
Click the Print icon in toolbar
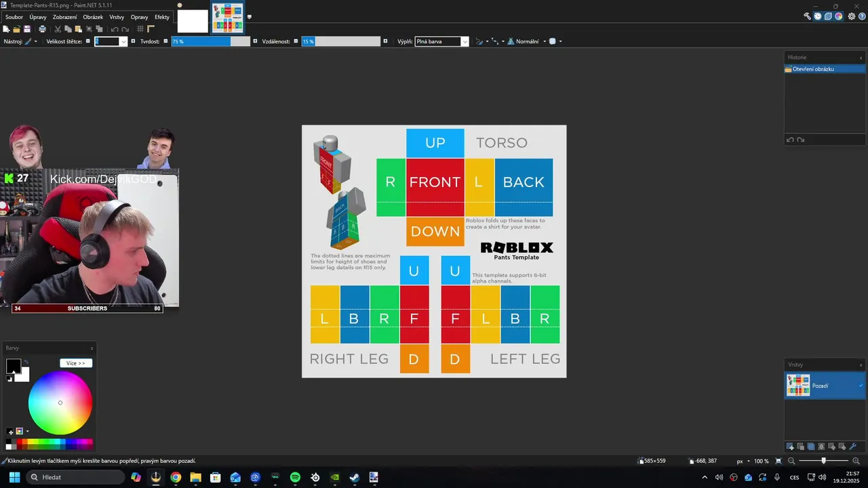coord(43,29)
